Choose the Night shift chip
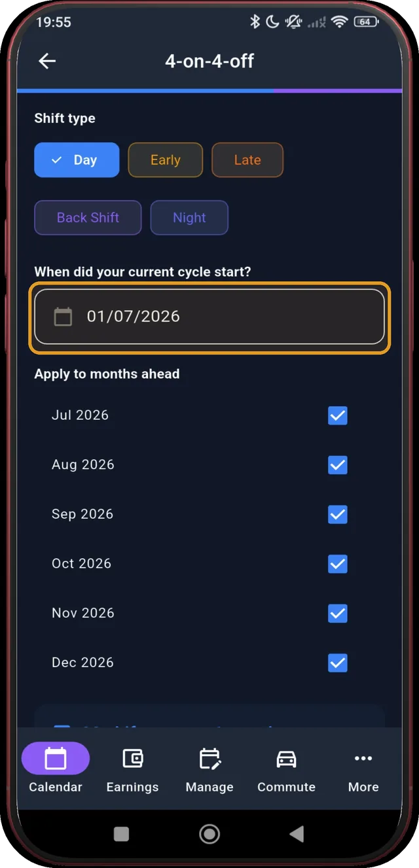The width and height of the screenshot is (419, 868). 189,218
